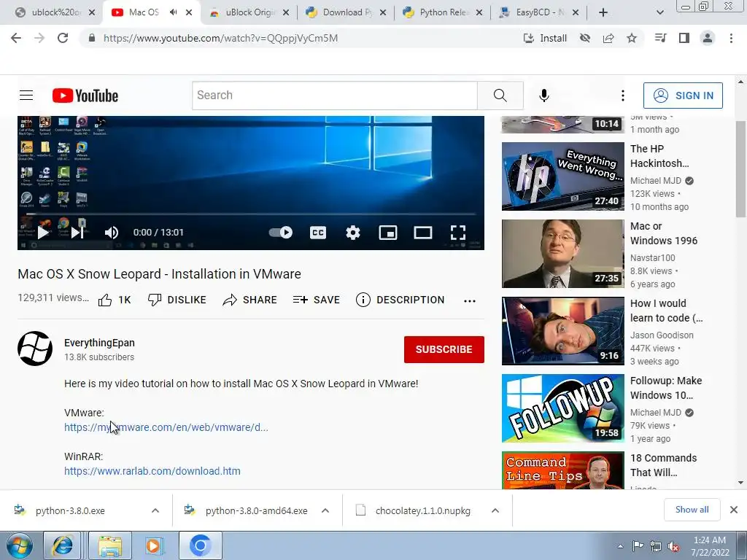Viewport: 747px width, 560px height.
Task: Open the VMware download link
Action: 166,427
